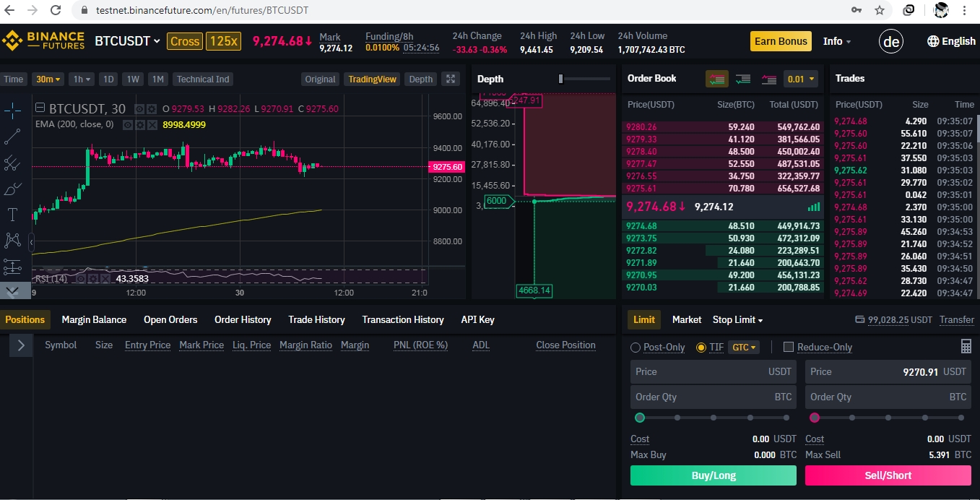Click the wallet balance icon
Viewport: 980px width, 500px height.
[859, 319]
